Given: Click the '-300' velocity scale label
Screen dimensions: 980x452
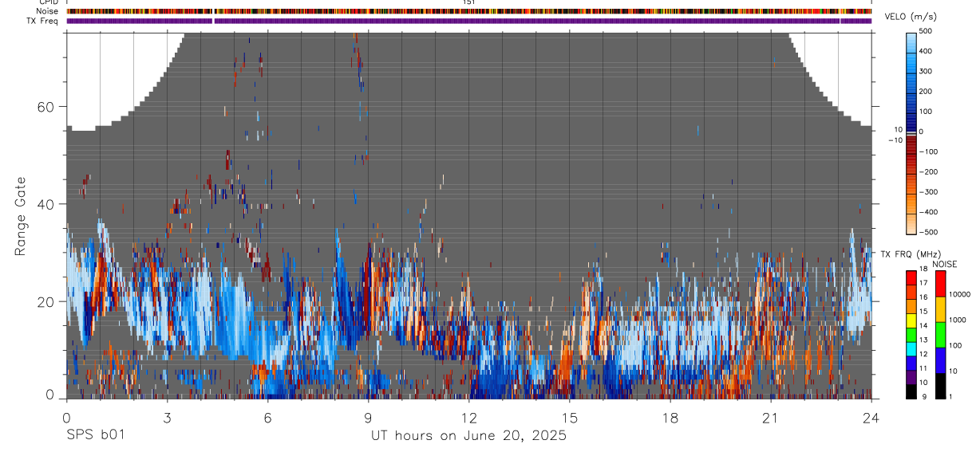Looking at the screenshot, I should click(927, 192).
